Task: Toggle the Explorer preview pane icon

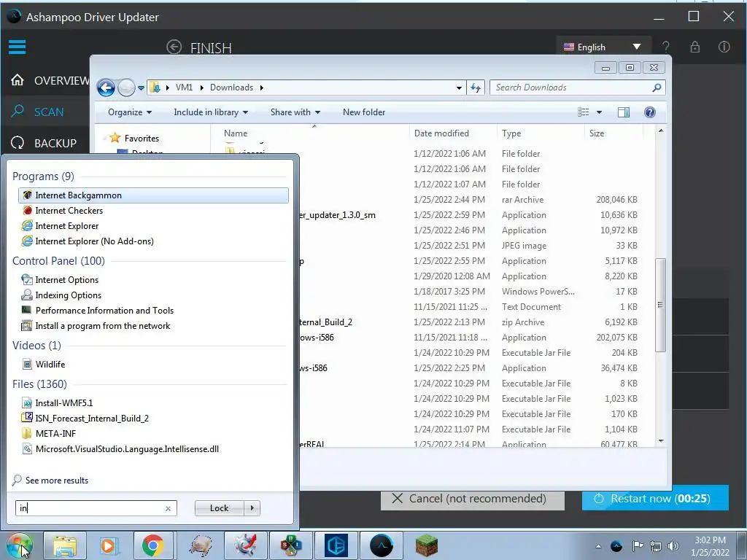Action: point(623,112)
